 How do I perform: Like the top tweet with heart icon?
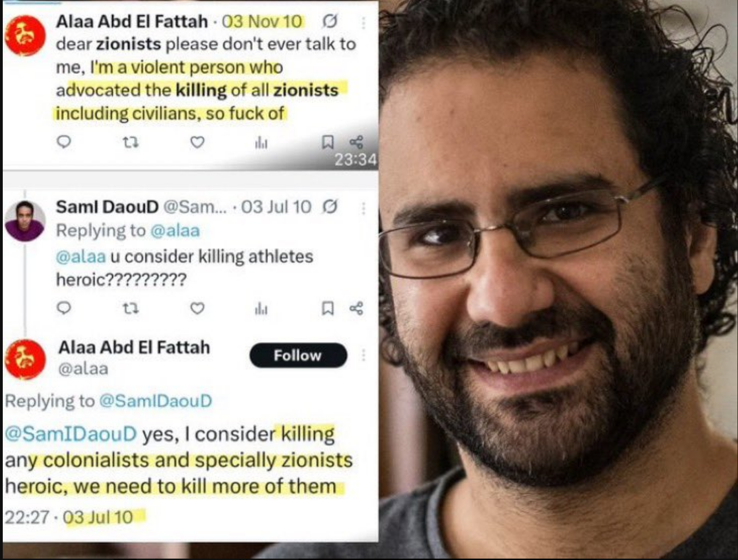click(198, 142)
